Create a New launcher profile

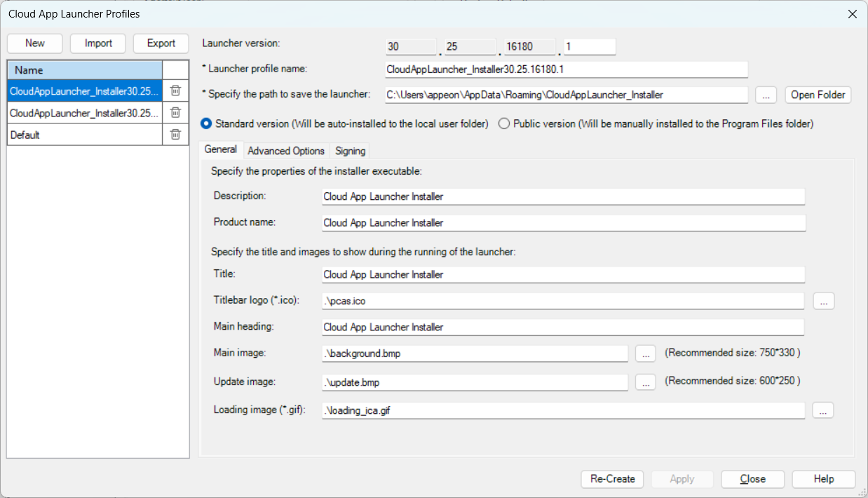coord(35,43)
